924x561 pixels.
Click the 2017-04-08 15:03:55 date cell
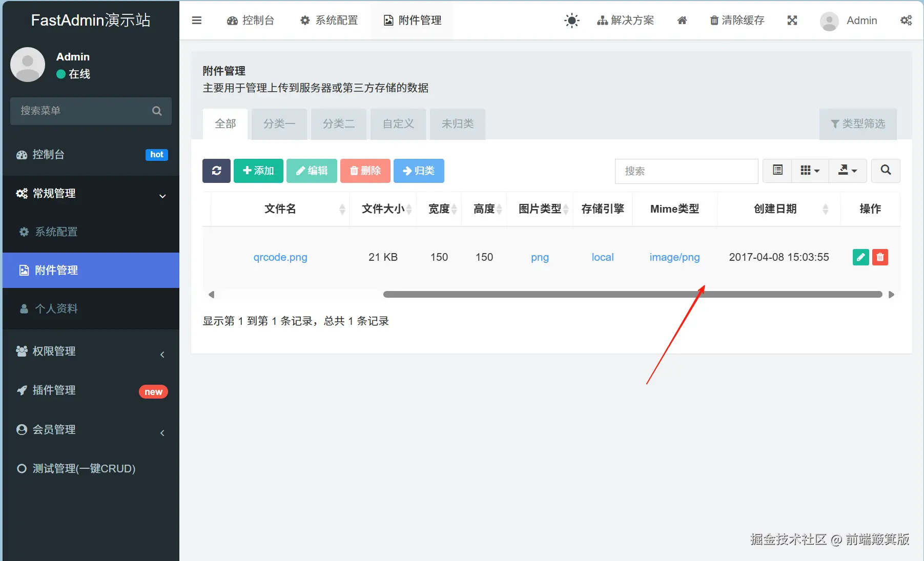(779, 257)
